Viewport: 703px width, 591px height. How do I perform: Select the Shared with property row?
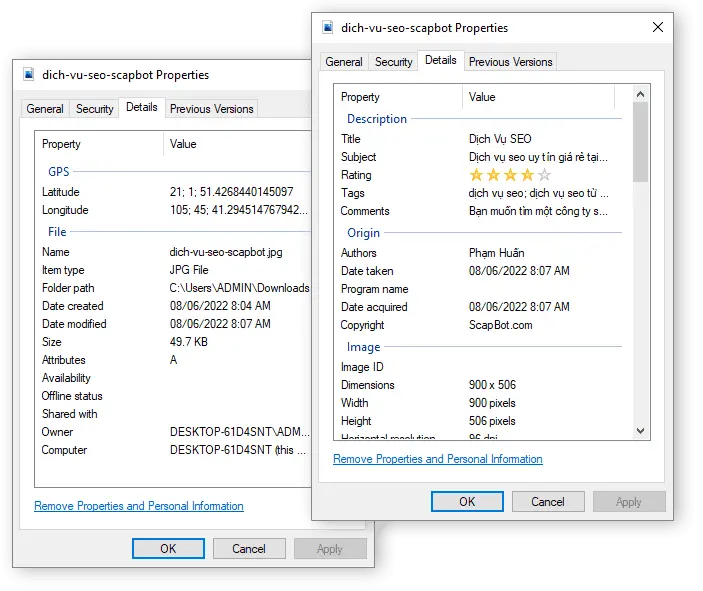coord(175,414)
